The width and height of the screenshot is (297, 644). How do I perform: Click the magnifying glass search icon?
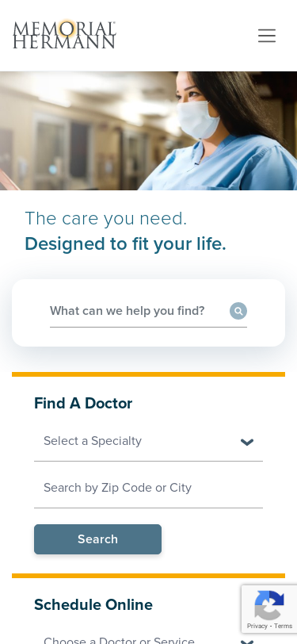coord(238,311)
